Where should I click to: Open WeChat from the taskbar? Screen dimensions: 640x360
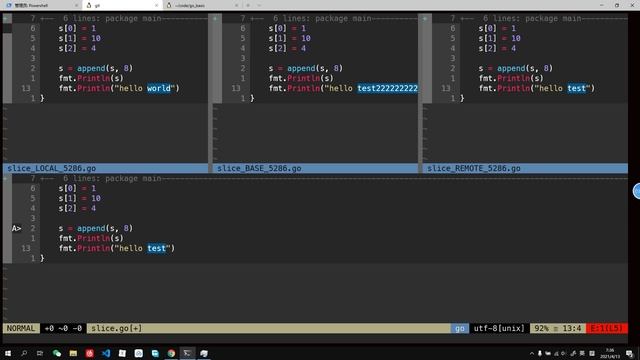click(57, 353)
